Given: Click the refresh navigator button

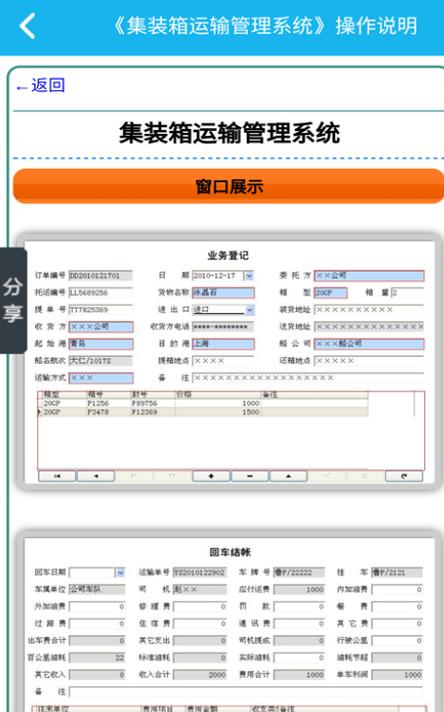Looking at the screenshot, I should [404, 476].
